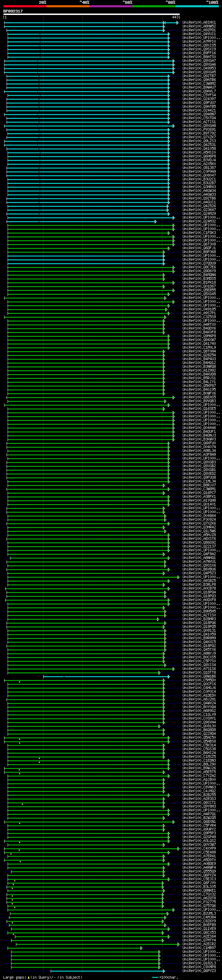The image size is (222, 980).
Task: Click label UniRef100_A4RTX0
Action: click(199, 324)
